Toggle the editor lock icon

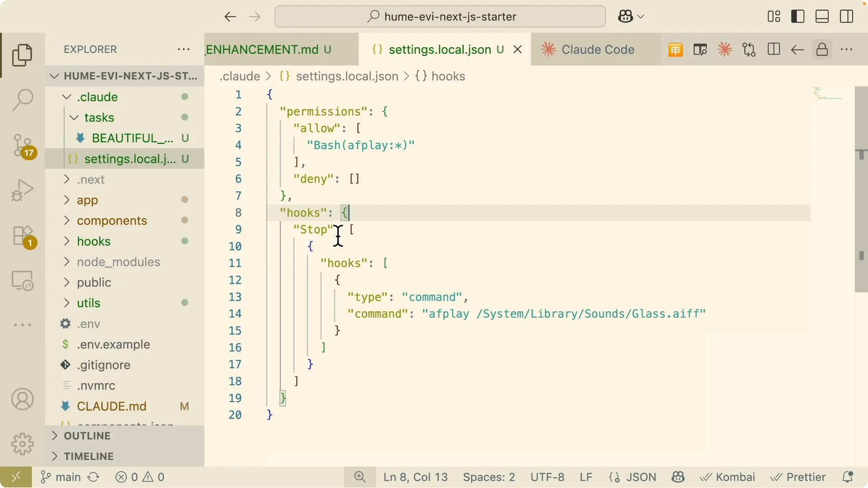tap(822, 50)
